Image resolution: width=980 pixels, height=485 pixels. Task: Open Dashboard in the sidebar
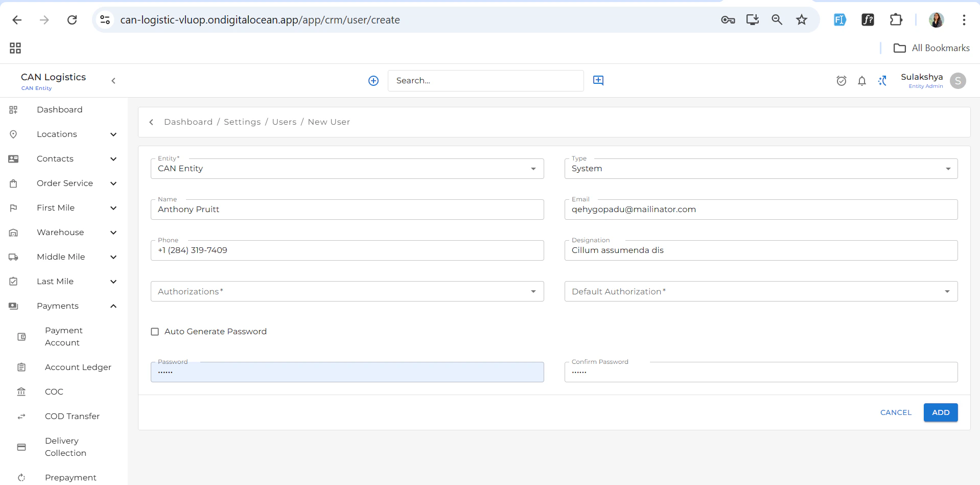tap(59, 110)
